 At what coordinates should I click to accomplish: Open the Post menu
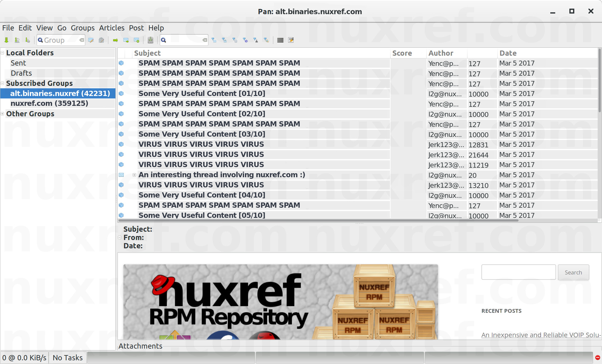[136, 28]
